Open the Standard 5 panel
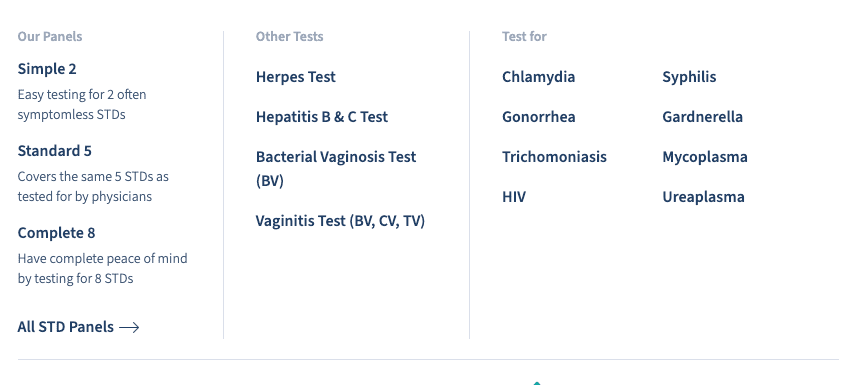 point(54,151)
